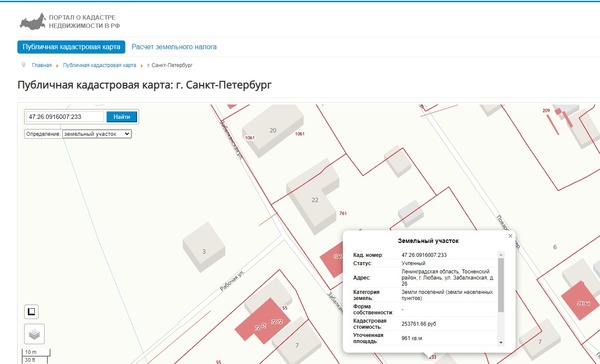Click the Земельный участок popup heading
Screen dimensions: 600x364
tap(428, 241)
